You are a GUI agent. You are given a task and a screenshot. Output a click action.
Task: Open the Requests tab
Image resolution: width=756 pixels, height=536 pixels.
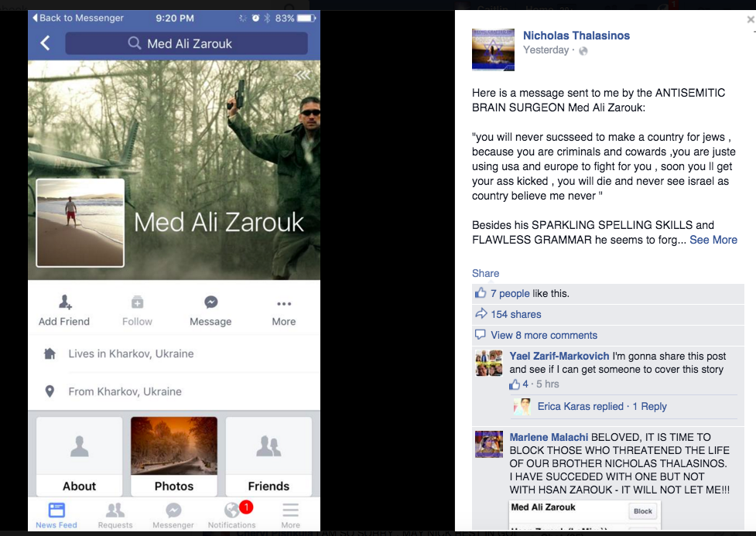coord(115,515)
